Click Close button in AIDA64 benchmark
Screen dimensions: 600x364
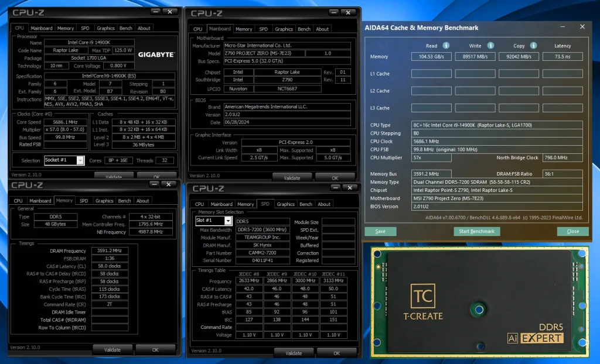click(x=573, y=231)
